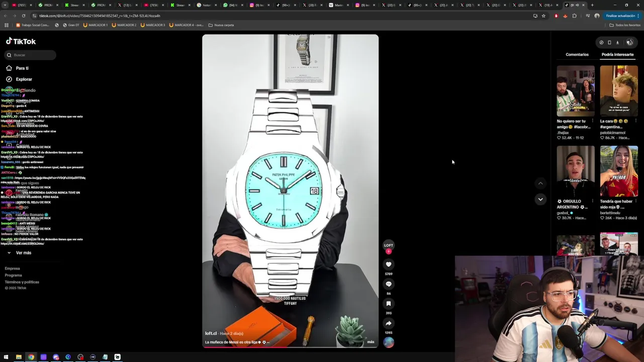This screenshot has height=362, width=644.
Task: Open the Explorar section
Action: [x=24, y=79]
